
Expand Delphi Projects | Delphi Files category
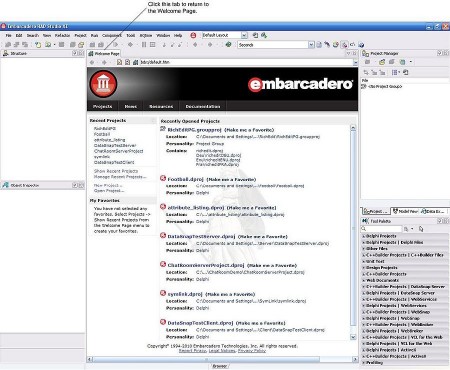click(x=405, y=242)
